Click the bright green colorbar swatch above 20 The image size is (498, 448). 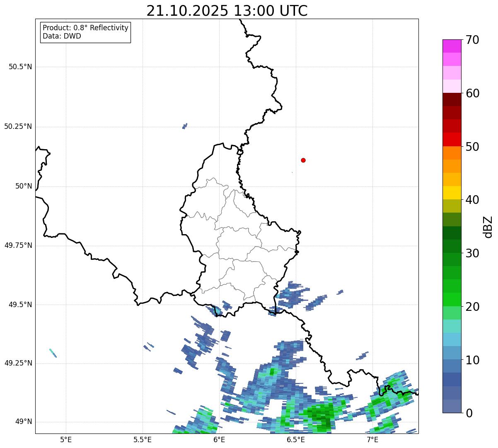coord(452,299)
